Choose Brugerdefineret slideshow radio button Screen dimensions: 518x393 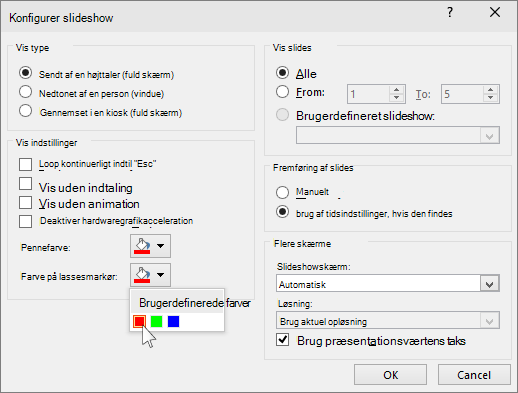pos(282,115)
